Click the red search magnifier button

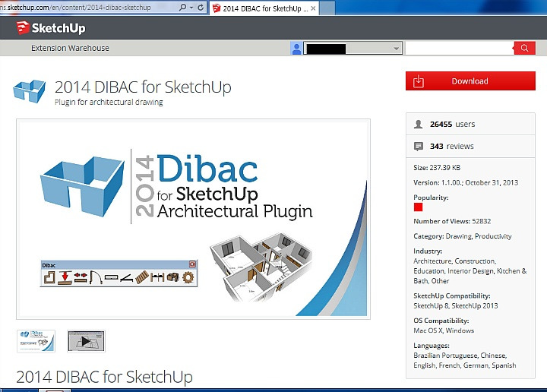[524, 48]
